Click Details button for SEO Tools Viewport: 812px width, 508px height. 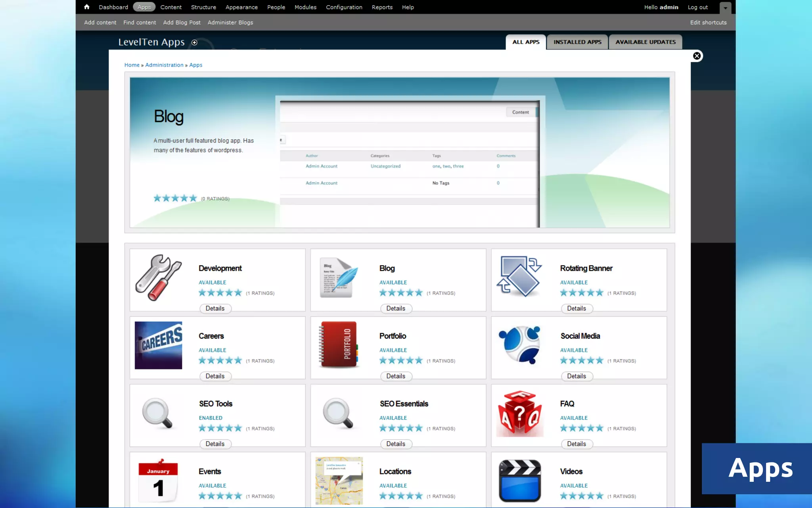tap(215, 444)
